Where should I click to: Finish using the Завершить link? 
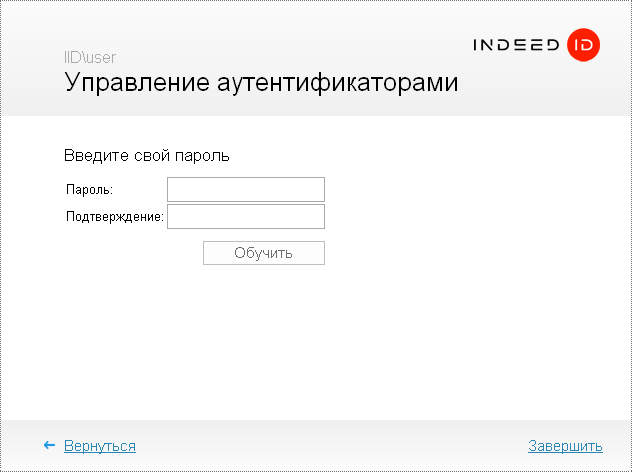tap(565, 446)
